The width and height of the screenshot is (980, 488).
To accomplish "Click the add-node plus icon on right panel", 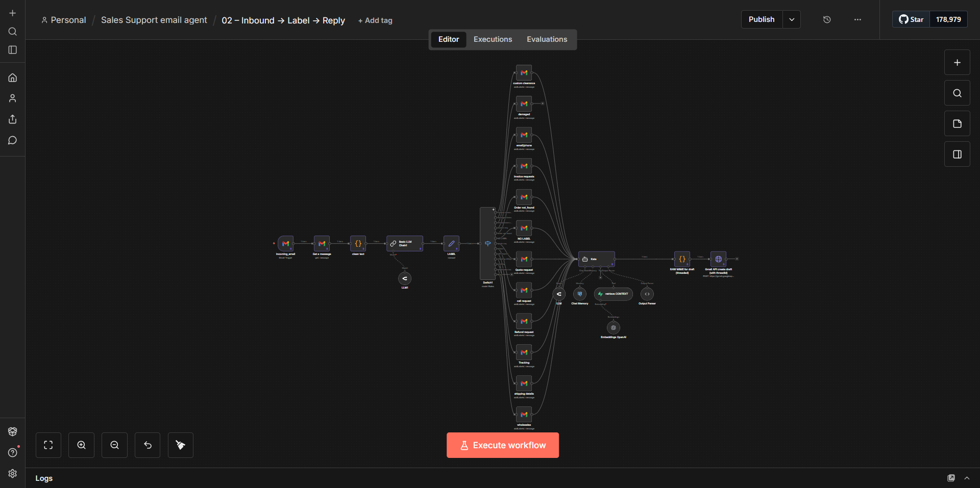I will point(957,62).
